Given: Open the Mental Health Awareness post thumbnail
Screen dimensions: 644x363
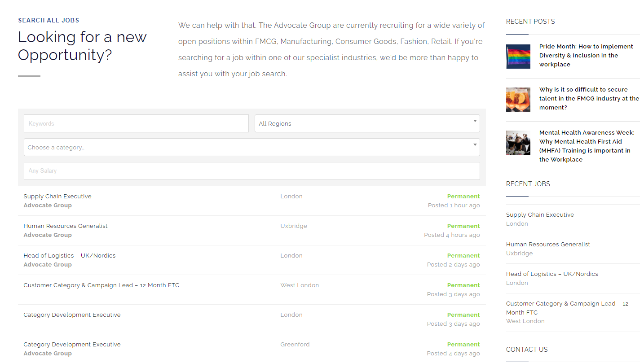Looking at the screenshot, I should tap(518, 142).
